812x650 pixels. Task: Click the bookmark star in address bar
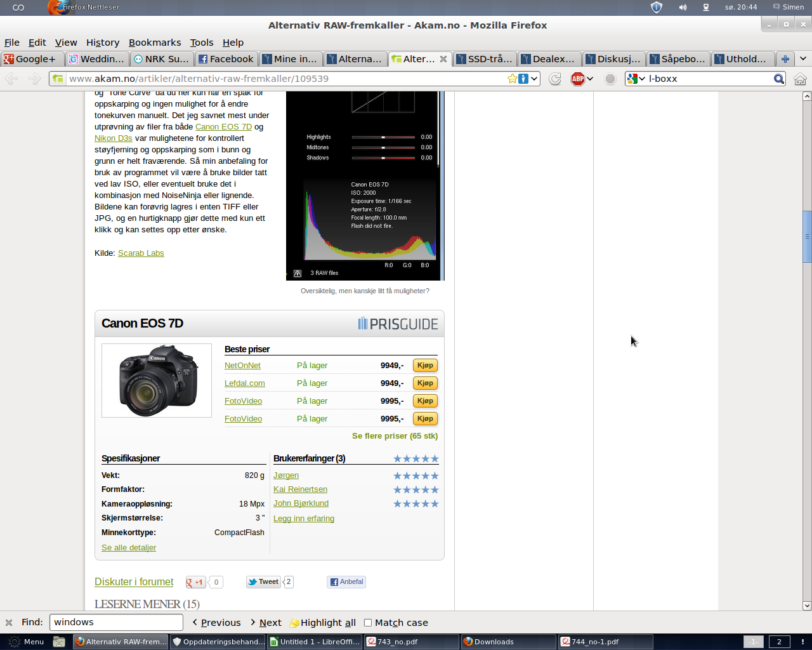(x=512, y=79)
